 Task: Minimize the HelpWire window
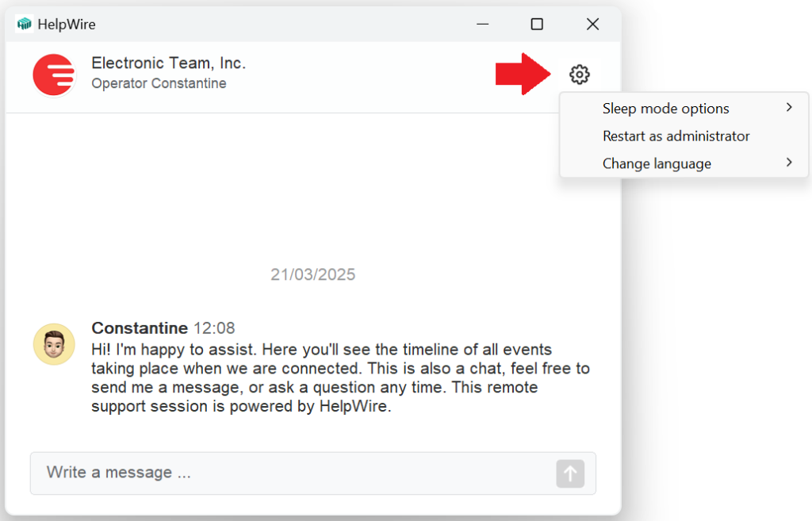(x=482, y=25)
